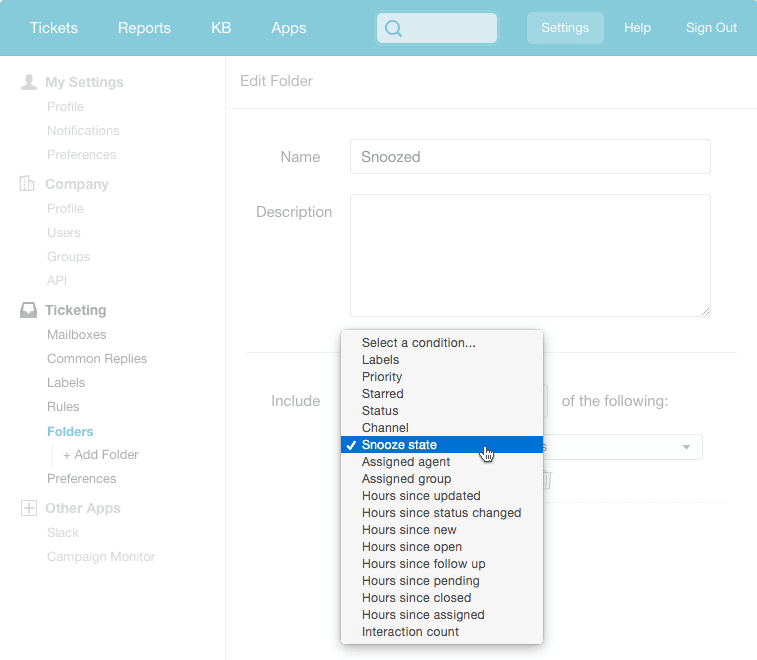Pick Hours since updated option
The height and width of the screenshot is (660, 757).
point(421,496)
